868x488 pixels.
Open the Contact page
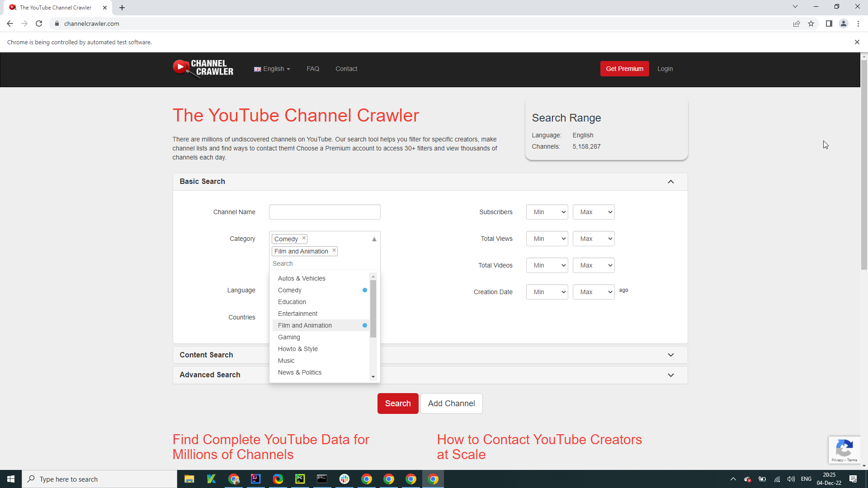pos(346,69)
